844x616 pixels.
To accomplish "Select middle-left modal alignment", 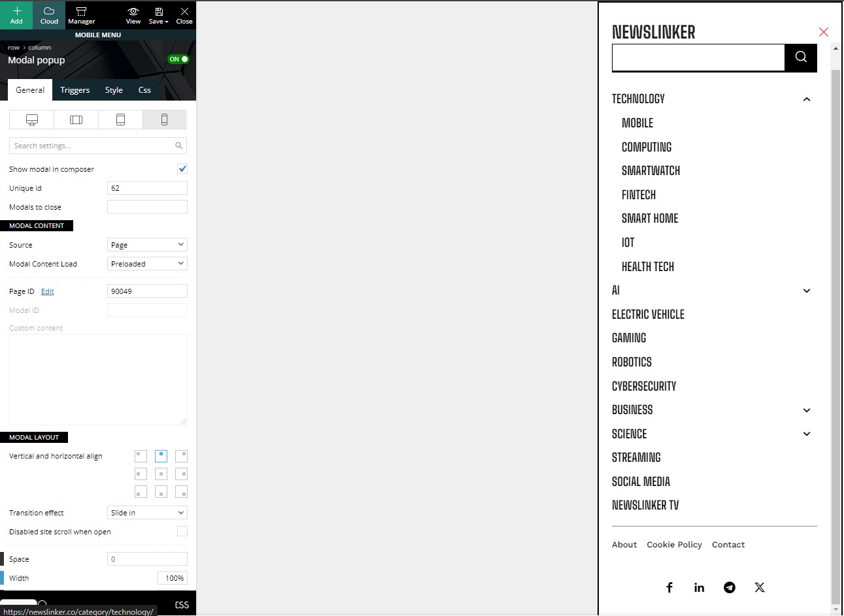I will 141,474.
